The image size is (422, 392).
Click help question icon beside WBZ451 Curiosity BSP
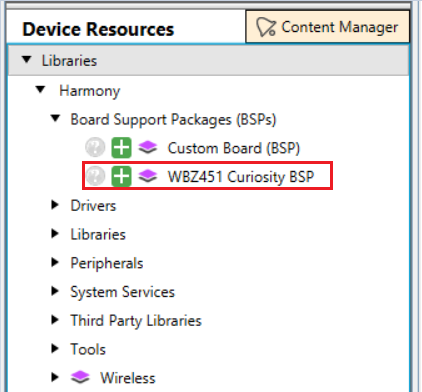pyautogui.click(x=95, y=176)
